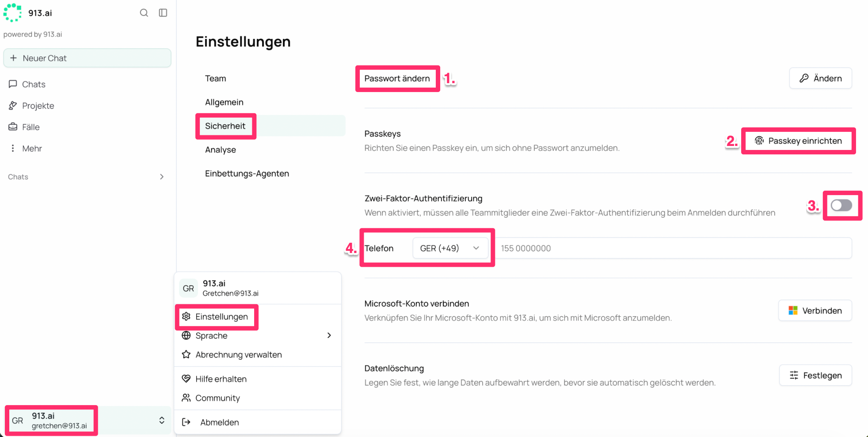Choose Community in the account menu
The image size is (868, 437).
[258, 398]
